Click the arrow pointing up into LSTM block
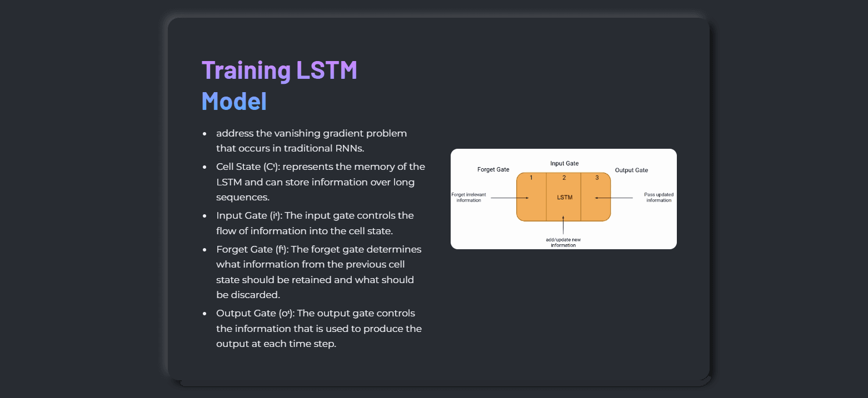Viewport: 868px width, 398px height. coord(563,225)
